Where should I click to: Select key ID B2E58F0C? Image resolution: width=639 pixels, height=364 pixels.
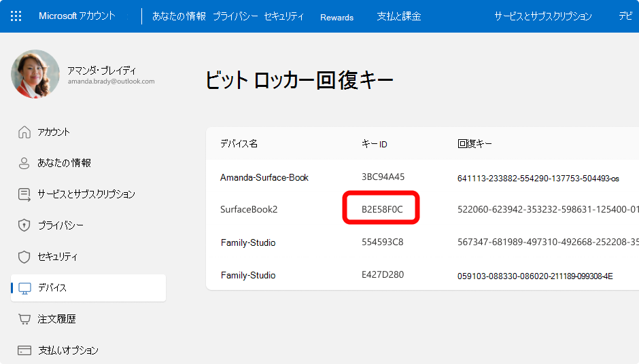point(382,209)
